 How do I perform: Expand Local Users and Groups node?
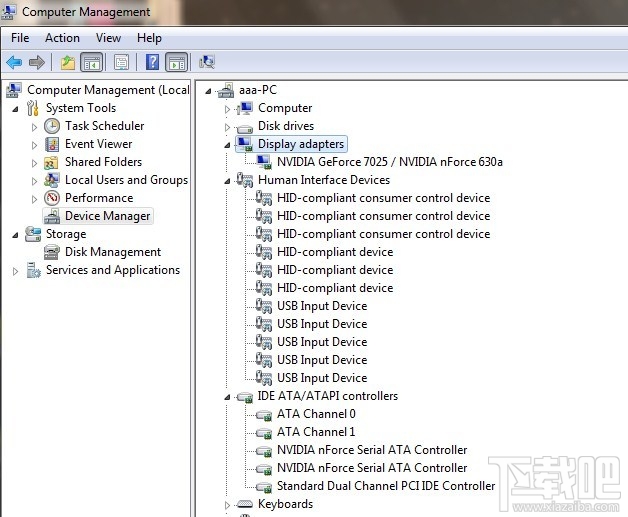coord(34,181)
